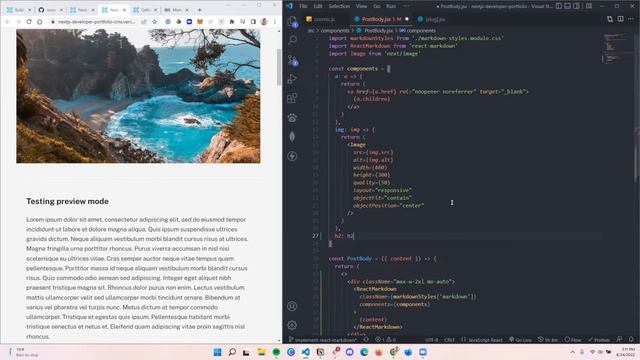Click the notifications bell in the status bar
Image resolution: width=640 pixels, height=360 pixels.
tap(631, 340)
